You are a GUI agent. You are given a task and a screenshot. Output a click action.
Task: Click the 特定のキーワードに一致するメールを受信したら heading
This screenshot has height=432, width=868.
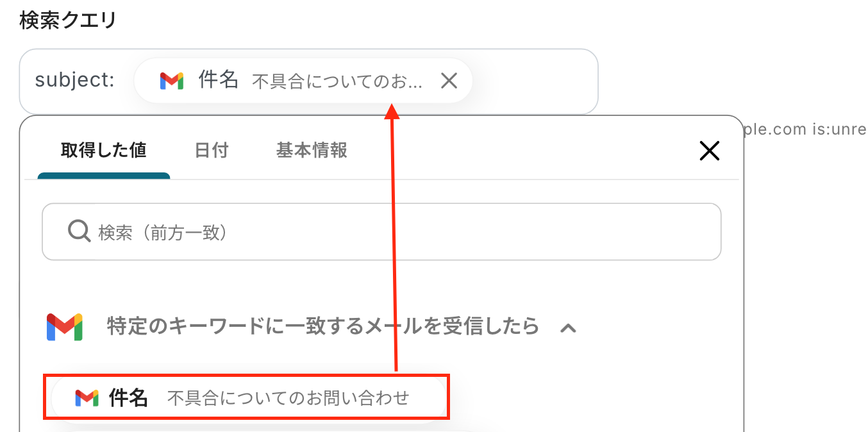click(322, 327)
